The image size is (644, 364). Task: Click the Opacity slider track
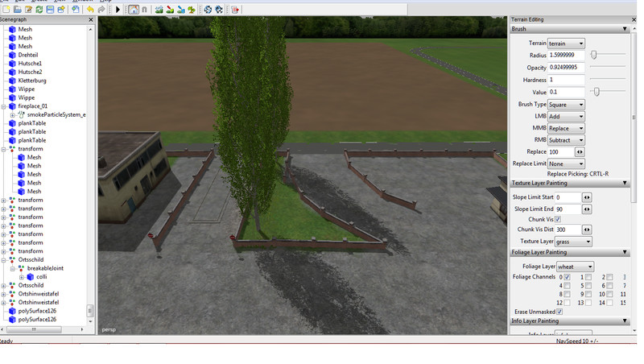click(x=608, y=66)
